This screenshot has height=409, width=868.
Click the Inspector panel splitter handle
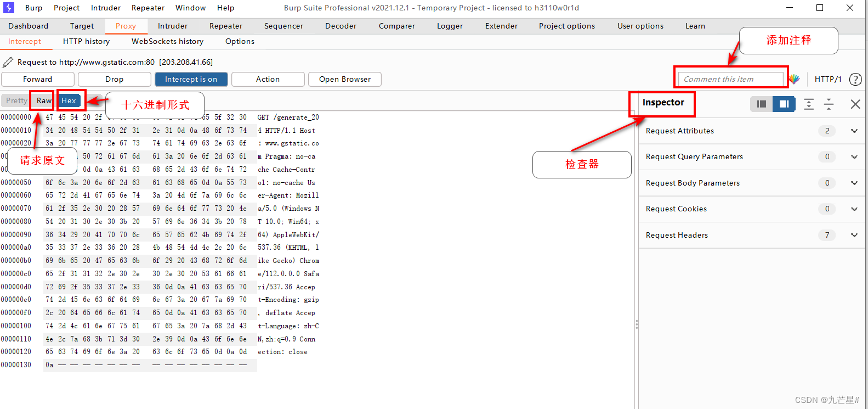pos(637,324)
